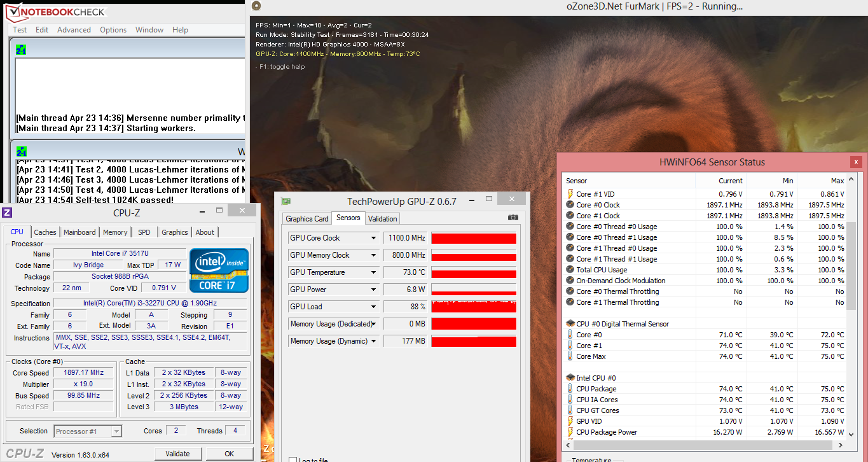Open the GPU Power sensor dropdown
Viewport: 868px width, 462px height.
(374, 290)
